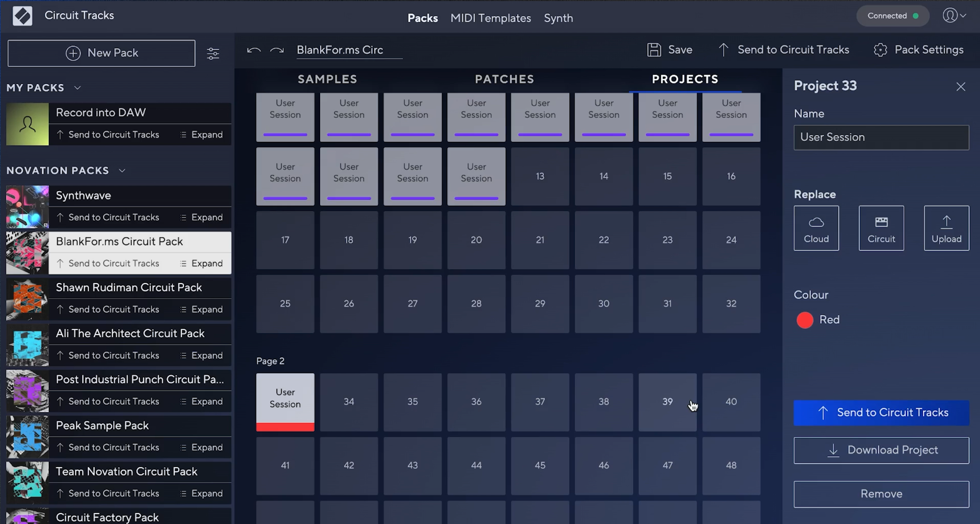Save the current pack
The width and height of the screenshot is (980, 524).
670,50
